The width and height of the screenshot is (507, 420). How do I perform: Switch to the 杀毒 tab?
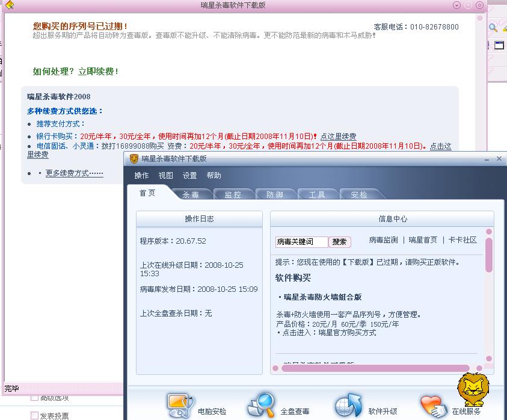tap(191, 194)
